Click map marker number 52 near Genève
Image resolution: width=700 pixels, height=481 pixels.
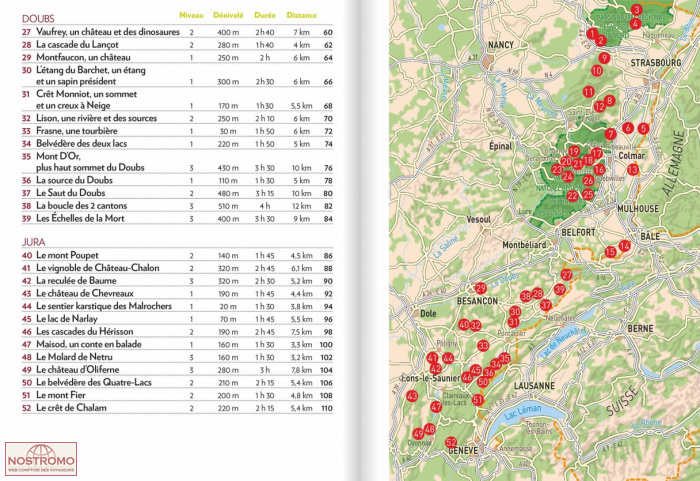[451, 443]
